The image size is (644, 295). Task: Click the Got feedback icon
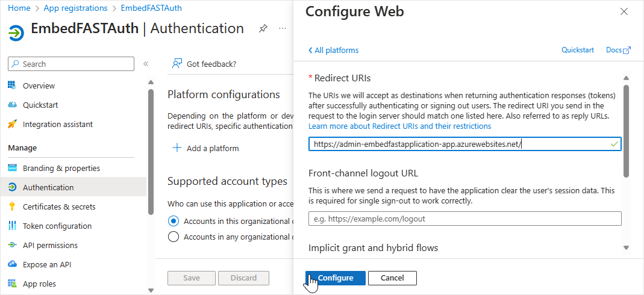click(x=177, y=64)
